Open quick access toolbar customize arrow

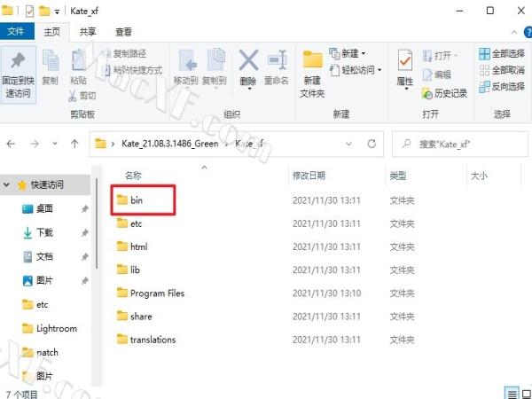point(57,12)
